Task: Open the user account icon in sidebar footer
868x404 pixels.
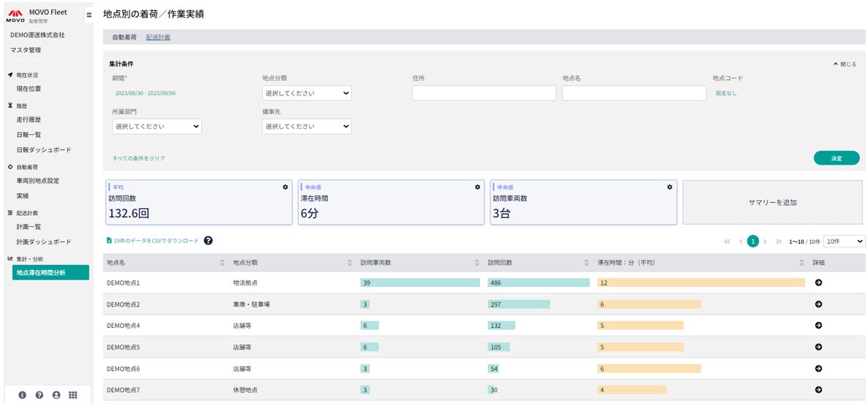Action: click(56, 395)
